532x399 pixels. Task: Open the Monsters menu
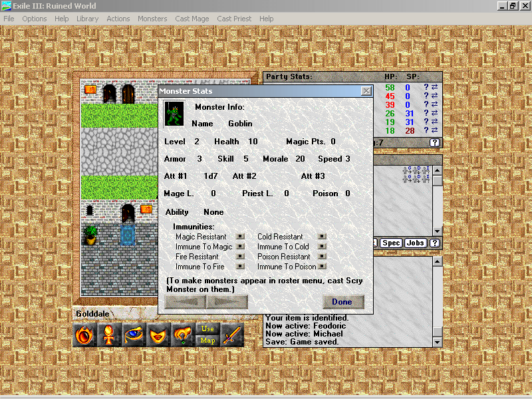(x=152, y=19)
